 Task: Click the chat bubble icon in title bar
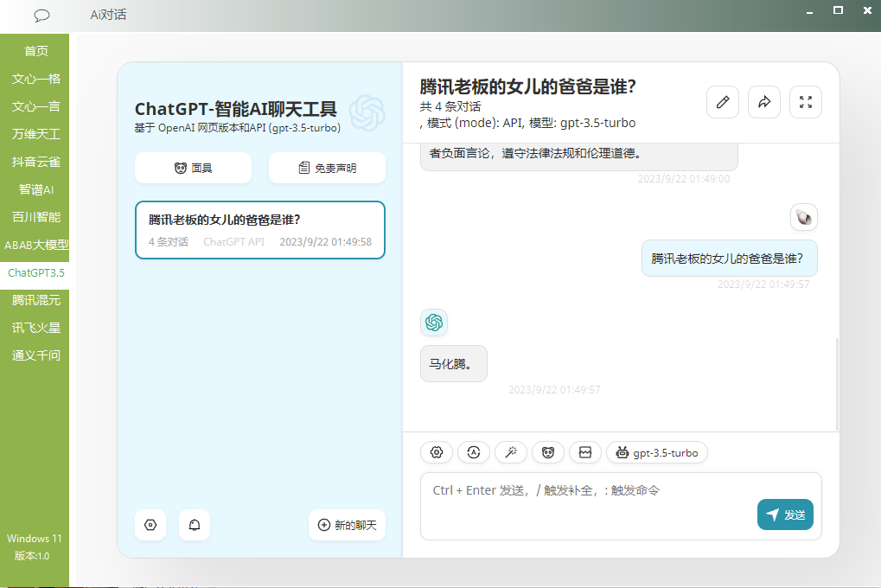click(x=41, y=16)
